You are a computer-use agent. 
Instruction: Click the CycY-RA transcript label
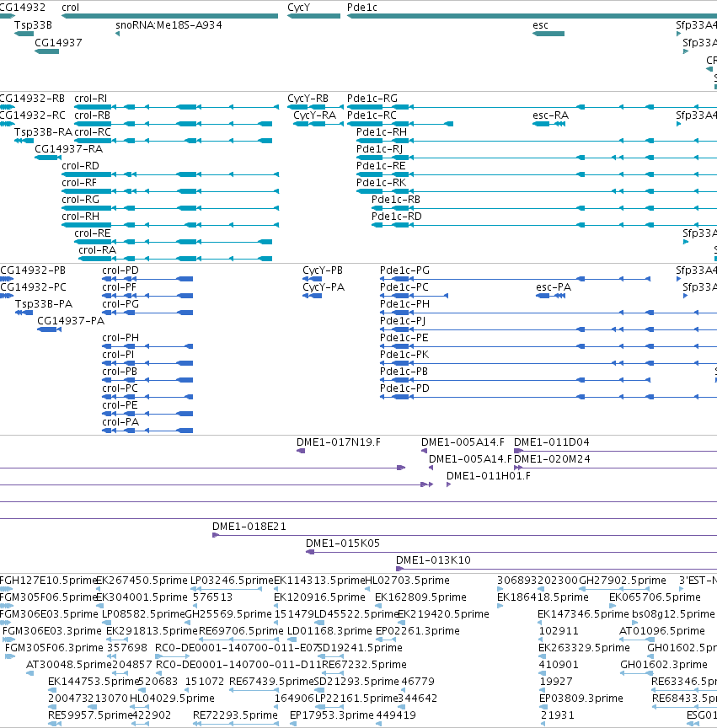point(314,115)
